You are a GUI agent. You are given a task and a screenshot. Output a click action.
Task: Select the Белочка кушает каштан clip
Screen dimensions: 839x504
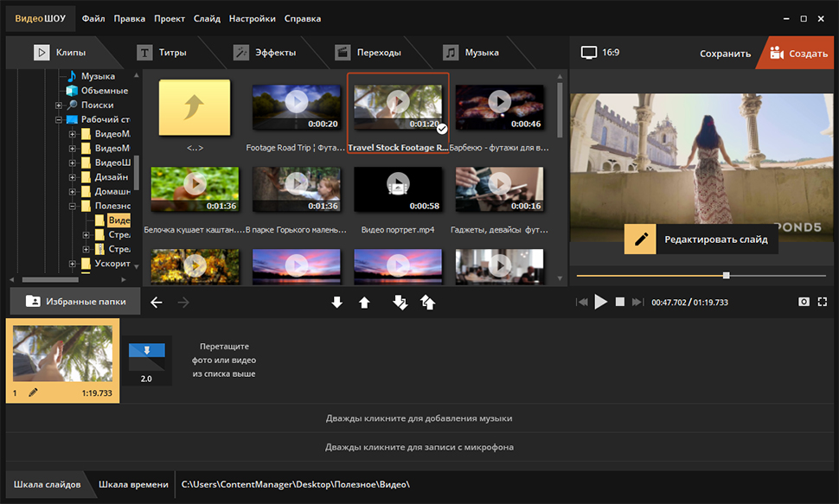[195, 189]
